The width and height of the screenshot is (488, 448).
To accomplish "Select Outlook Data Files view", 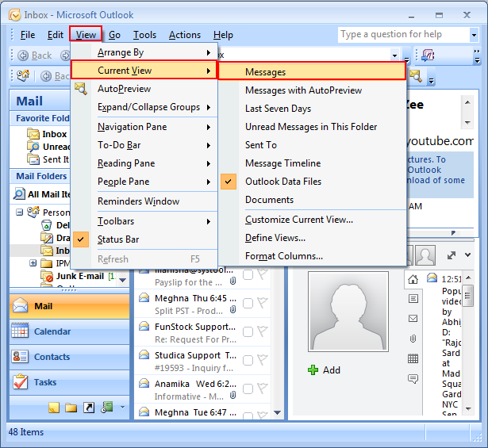I will click(312, 182).
